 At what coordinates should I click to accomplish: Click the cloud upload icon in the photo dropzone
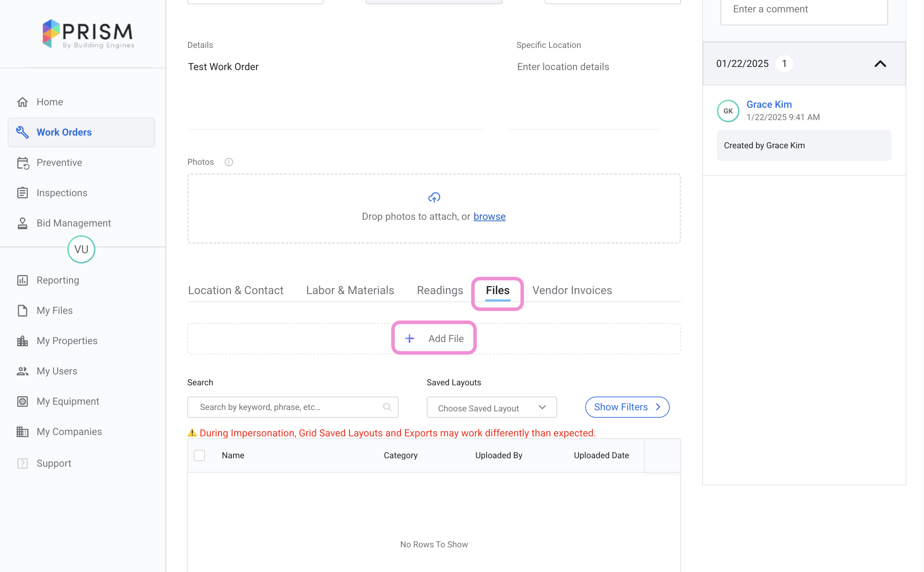pyautogui.click(x=434, y=198)
